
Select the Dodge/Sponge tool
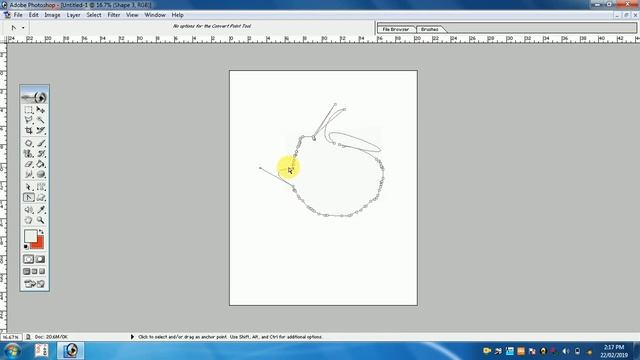40,174
